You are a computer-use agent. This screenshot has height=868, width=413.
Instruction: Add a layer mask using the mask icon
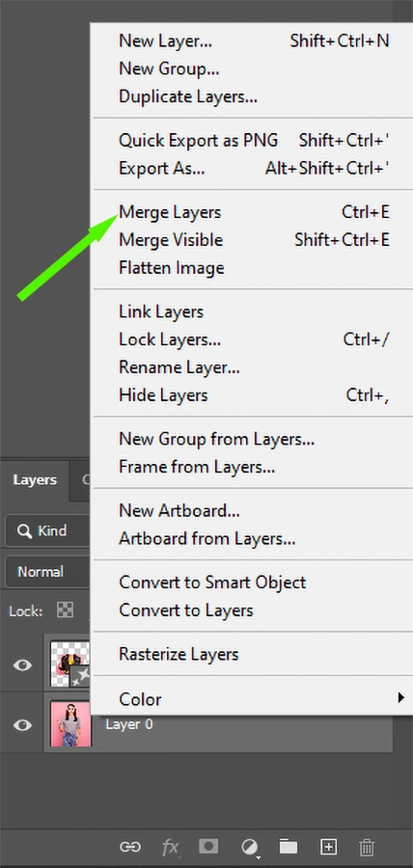pyautogui.click(x=208, y=846)
